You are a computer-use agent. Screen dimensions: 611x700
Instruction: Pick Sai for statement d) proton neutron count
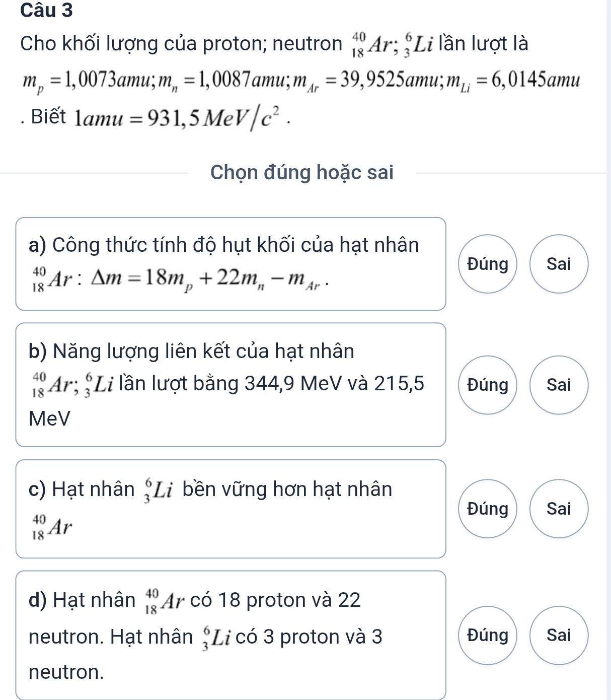pyautogui.click(x=559, y=635)
